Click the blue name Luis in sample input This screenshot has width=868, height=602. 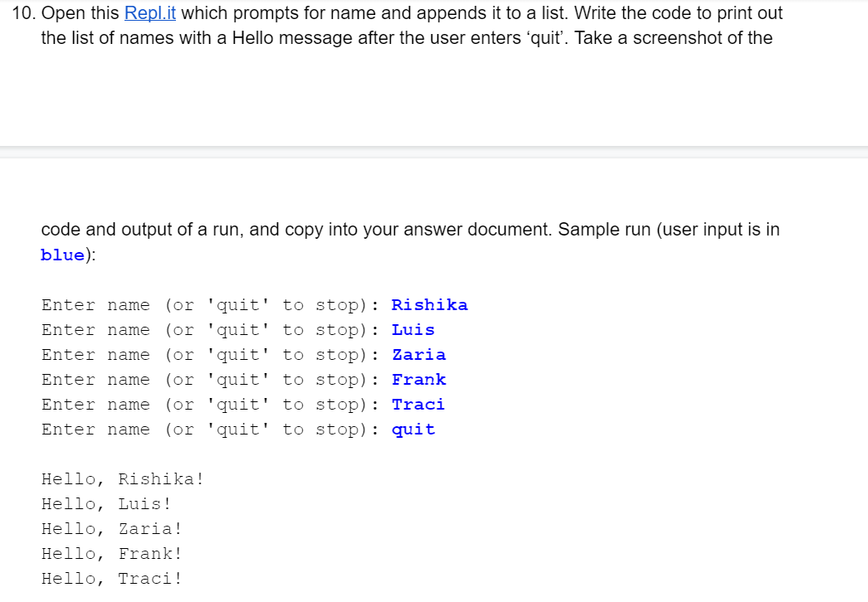click(413, 330)
